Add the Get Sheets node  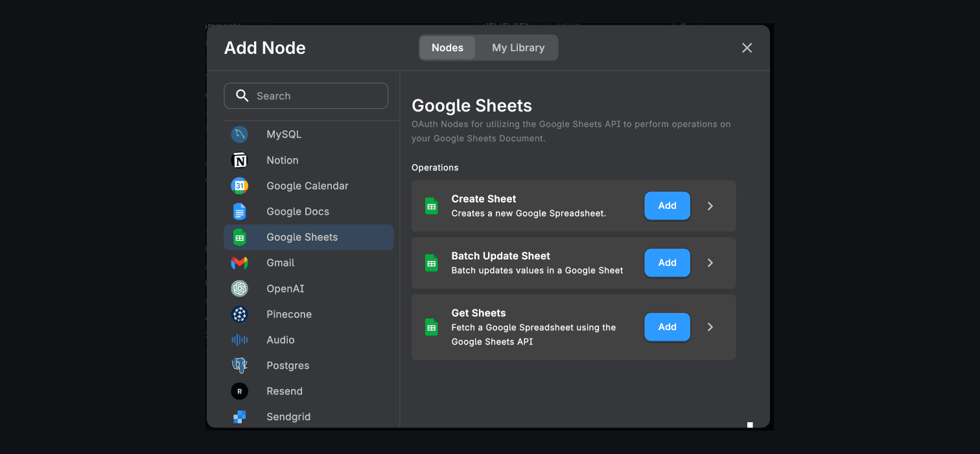coord(667,327)
